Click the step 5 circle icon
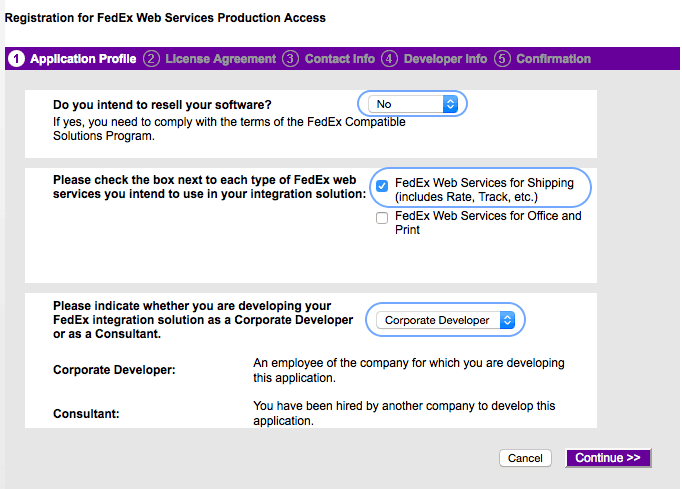 [502, 59]
